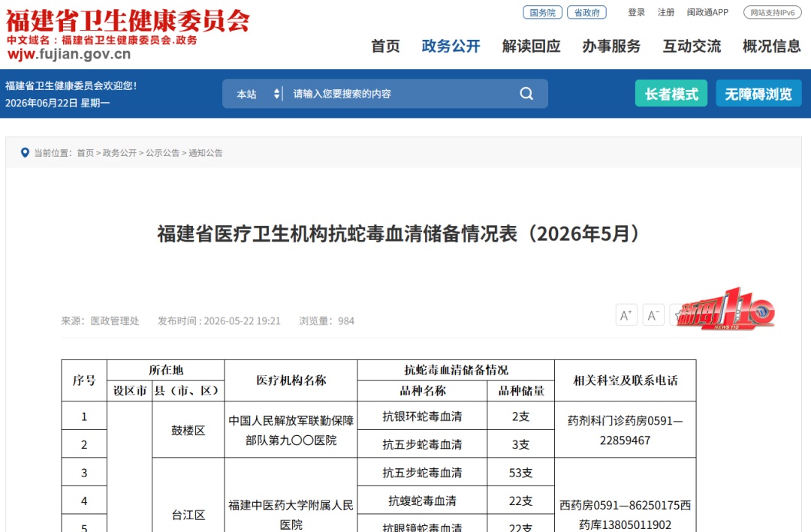Click breadcrumb link 通知公告
This screenshot has height=532, width=811.
[205, 153]
